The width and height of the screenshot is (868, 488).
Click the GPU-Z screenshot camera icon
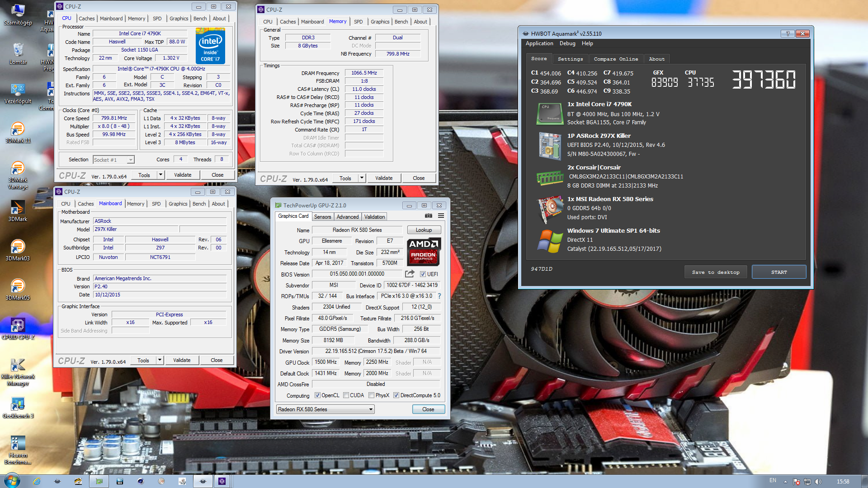click(x=429, y=216)
